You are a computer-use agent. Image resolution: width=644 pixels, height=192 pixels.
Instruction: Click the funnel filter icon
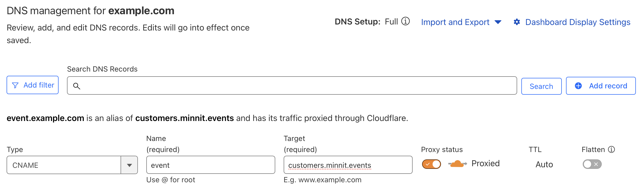(15, 85)
